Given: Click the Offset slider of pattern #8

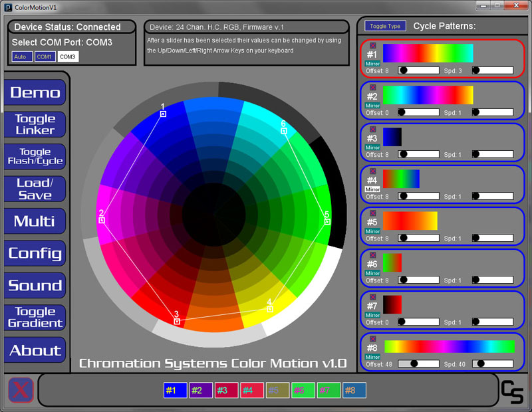Looking at the screenshot, I should pyautogui.click(x=419, y=364).
